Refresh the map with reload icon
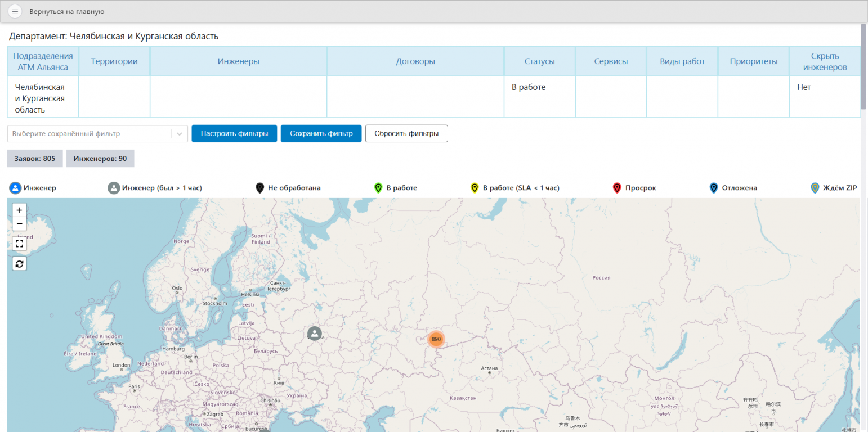The image size is (868, 432). [x=20, y=263]
